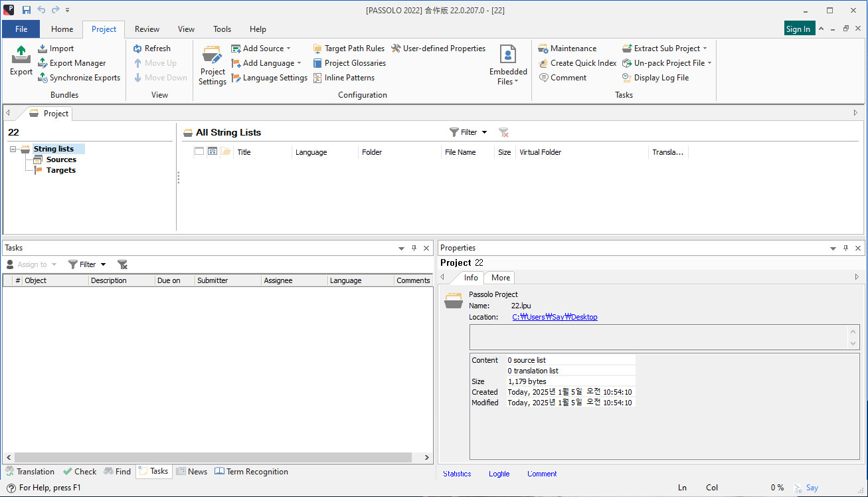The width and height of the screenshot is (868, 497).
Task: Close the Properties panel
Action: tap(858, 248)
